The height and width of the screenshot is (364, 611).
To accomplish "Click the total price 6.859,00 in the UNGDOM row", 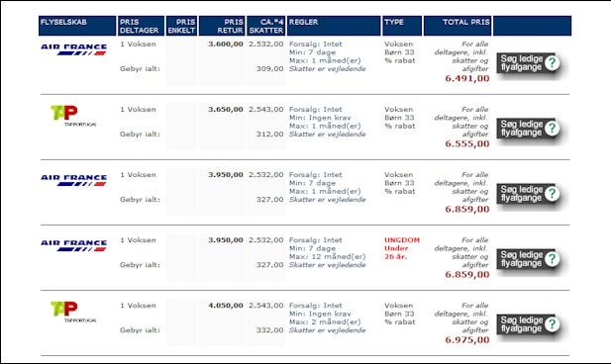I will [x=466, y=274].
